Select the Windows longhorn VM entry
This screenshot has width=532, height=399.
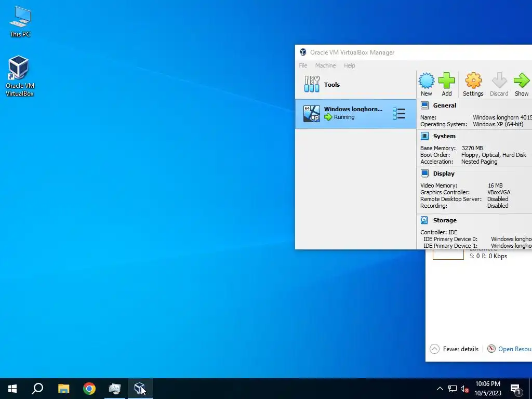(355, 114)
